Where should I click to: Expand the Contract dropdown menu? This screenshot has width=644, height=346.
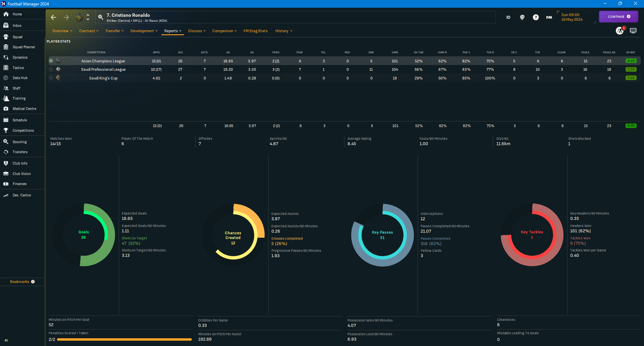(89, 31)
